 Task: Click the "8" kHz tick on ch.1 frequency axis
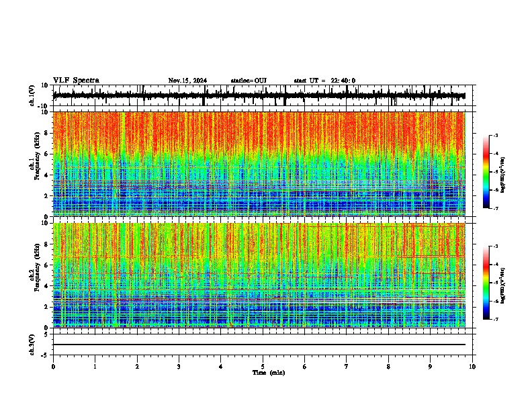[x=47, y=133]
